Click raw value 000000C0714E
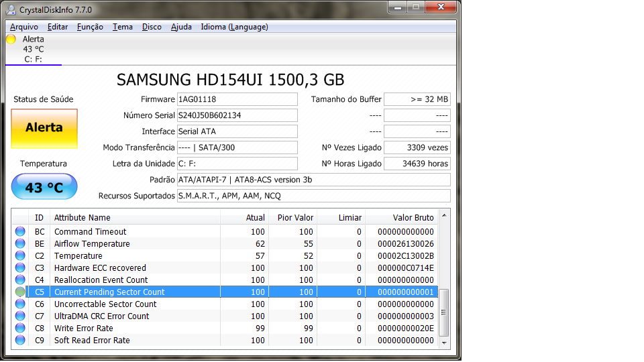 [x=406, y=268]
